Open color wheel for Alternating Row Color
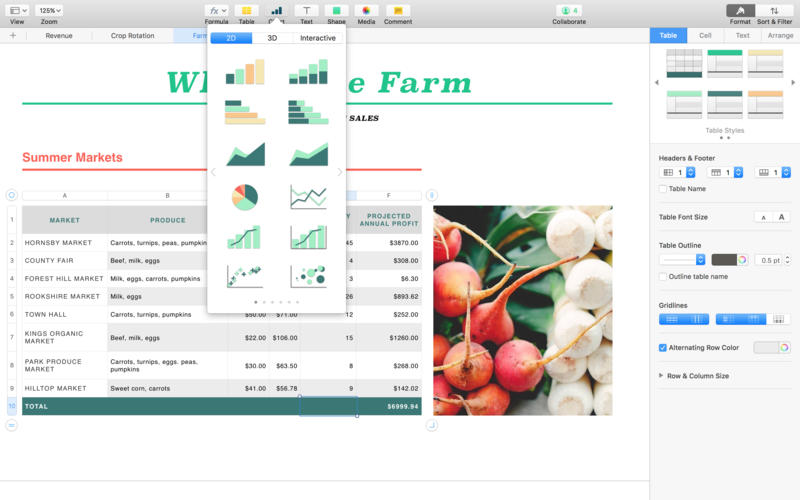The width and height of the screenshot is (800, 500). [x=785, y=347]
